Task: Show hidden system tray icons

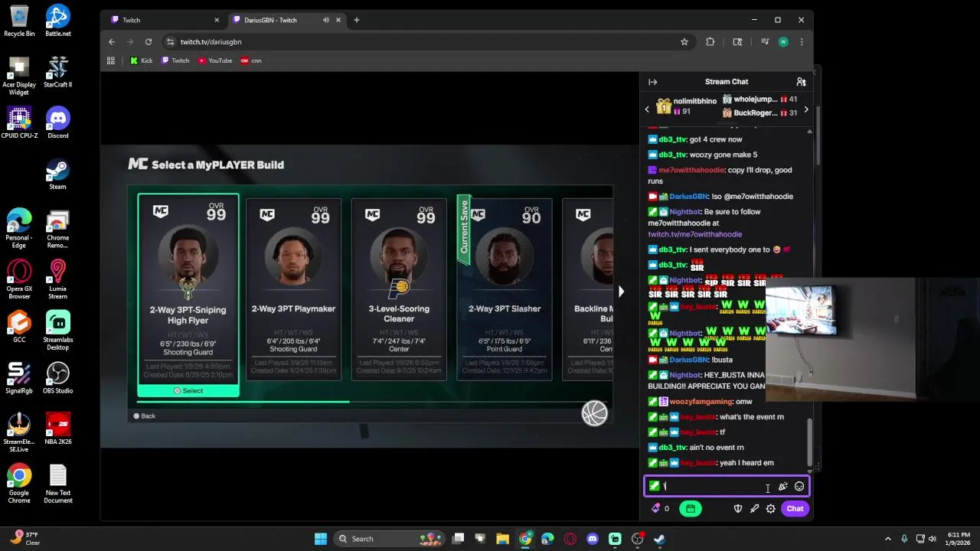Action: point(888,539)
